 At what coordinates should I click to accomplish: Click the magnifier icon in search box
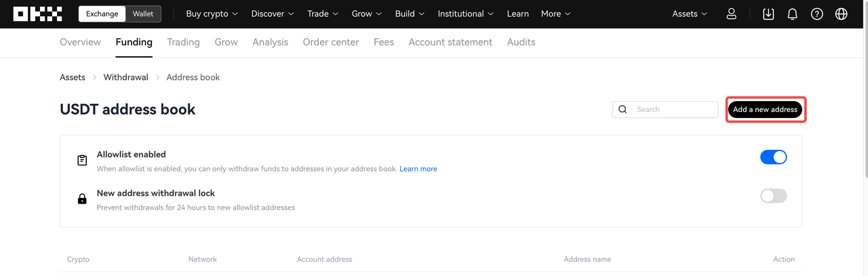coord(623,109)
